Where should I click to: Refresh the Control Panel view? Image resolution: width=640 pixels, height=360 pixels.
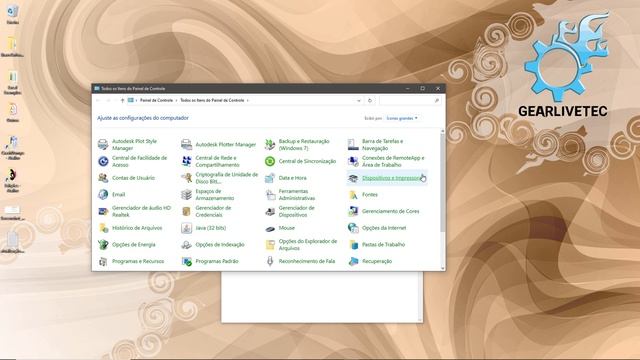[x=370, y=100]
